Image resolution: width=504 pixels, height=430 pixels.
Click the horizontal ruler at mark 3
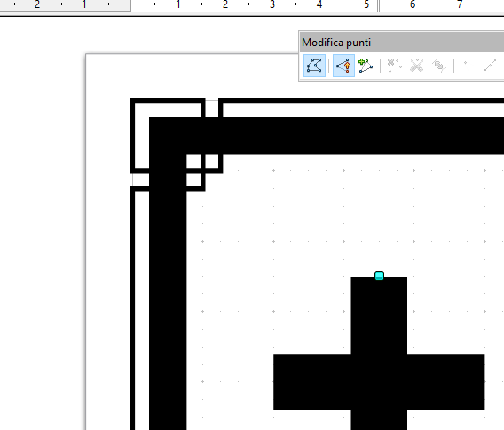[272, 4]
